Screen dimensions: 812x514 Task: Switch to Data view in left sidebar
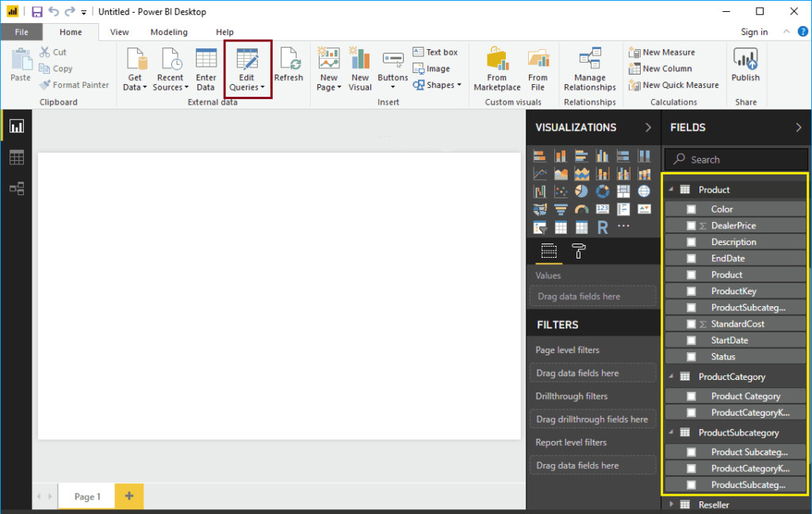pyautogui.click(x=16, y=157)
